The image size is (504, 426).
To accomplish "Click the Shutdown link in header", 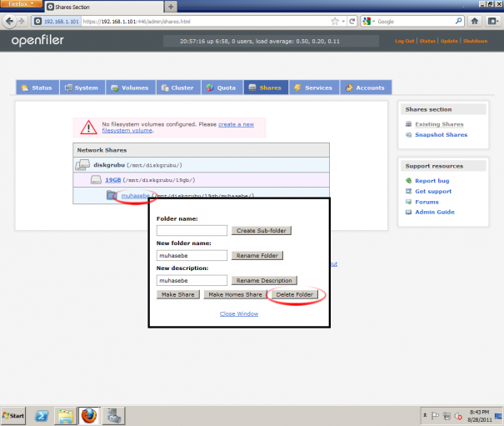I will (475, 41).
